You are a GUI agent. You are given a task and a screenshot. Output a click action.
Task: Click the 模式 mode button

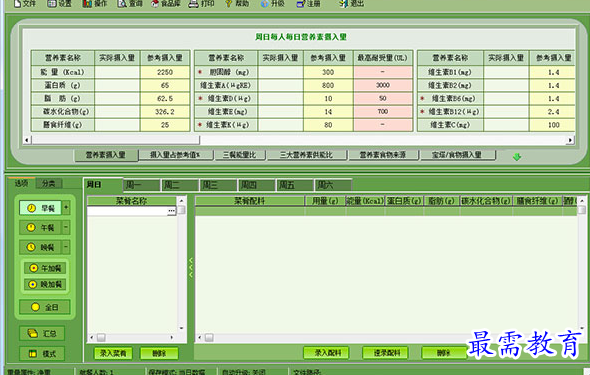click(42, 354)
